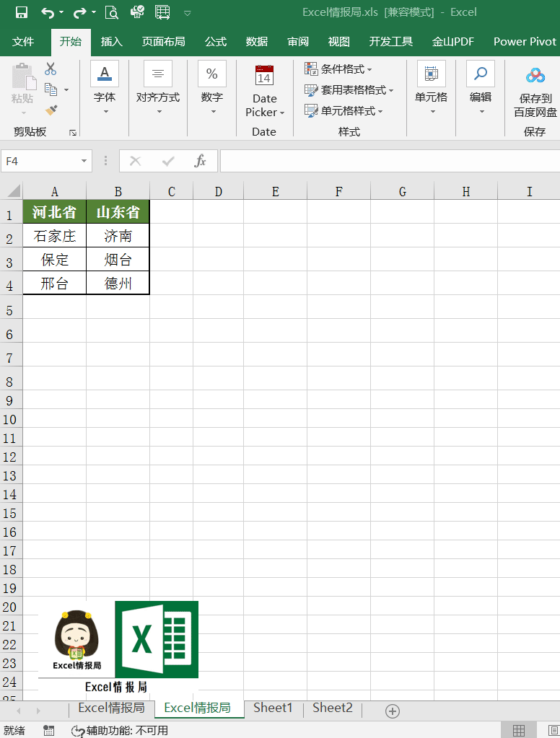Click the Enter checkmark in formula bar
This screenshot has height=738, width=560.
pyautogui.click(x=168, y=162)
